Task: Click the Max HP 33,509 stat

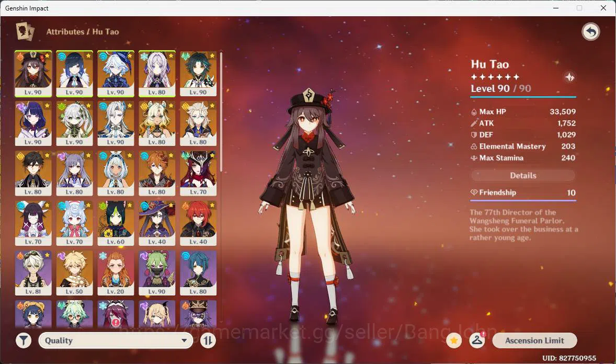Action: click(523, 111)
